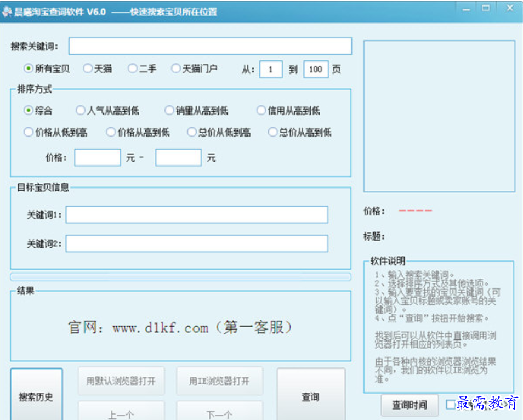Image resolution: width=523 pixels, height=420 pixels.
Task: Click the 价格 red dashes value
Action: [x=415, y=211]
